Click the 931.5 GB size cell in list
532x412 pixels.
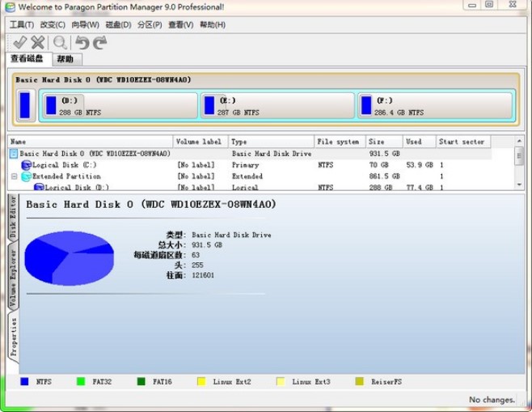click(384, 154)
